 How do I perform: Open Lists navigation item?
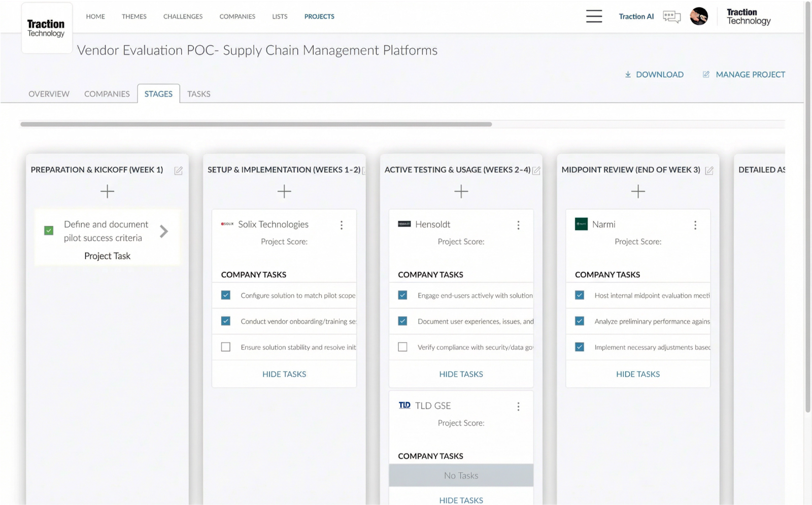(x=280, y=16)
